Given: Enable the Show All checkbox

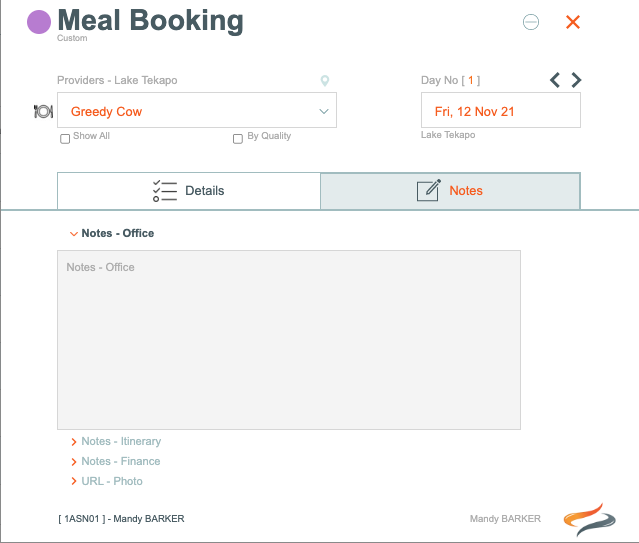Looking at the screenshot, I should click(x=65, y=139).
